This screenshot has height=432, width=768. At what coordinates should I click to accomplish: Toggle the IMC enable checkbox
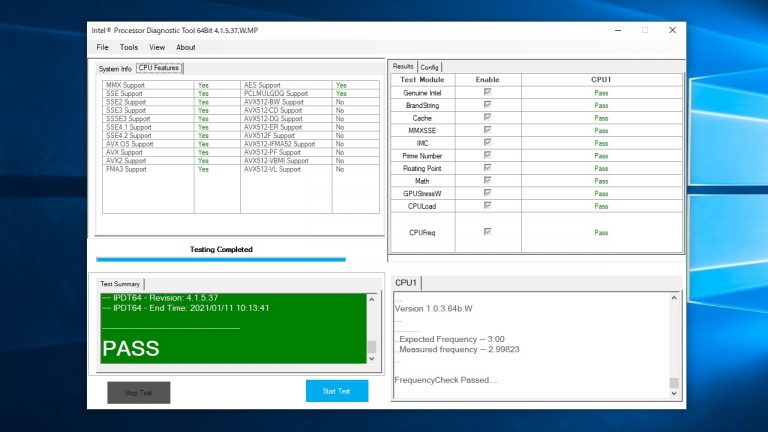pos(487,143)
